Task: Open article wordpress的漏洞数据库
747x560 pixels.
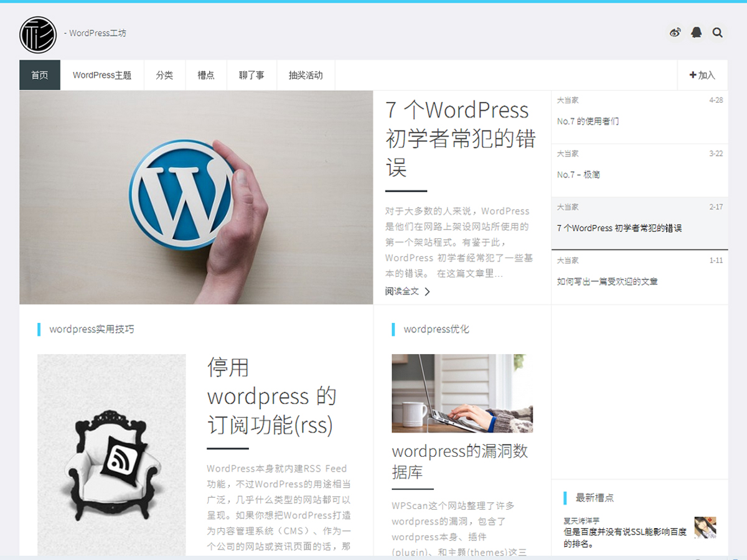Action: (x=460, y=461)
